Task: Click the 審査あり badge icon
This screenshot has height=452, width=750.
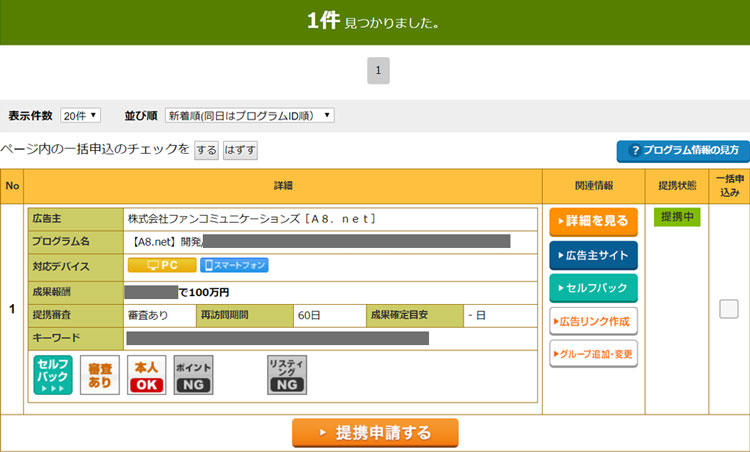Action: (99, 375)
